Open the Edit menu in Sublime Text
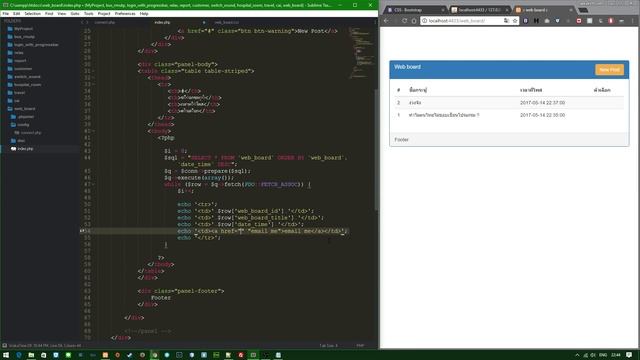The height and width of the screenshot is (360, 640). [x=17, y=13]
